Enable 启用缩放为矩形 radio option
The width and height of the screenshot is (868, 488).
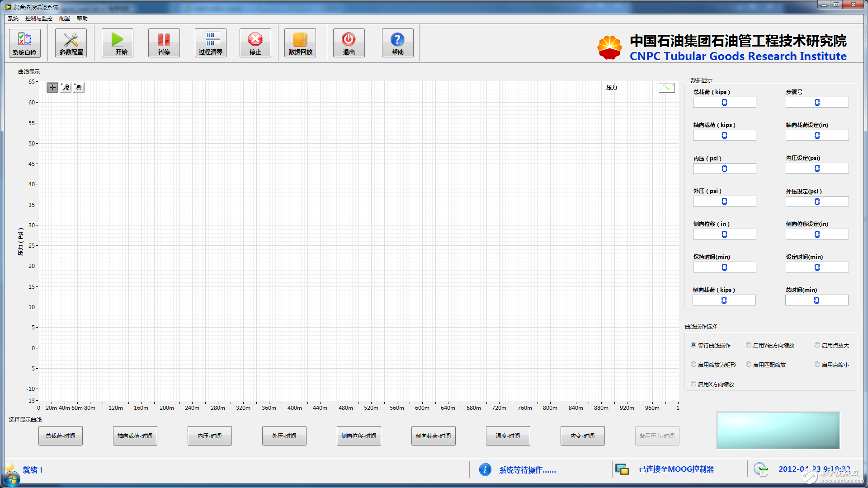(x=693, y=365)
